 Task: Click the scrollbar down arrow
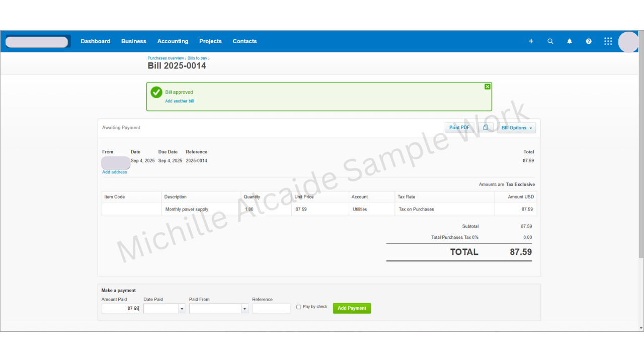(x=641, y=328)
